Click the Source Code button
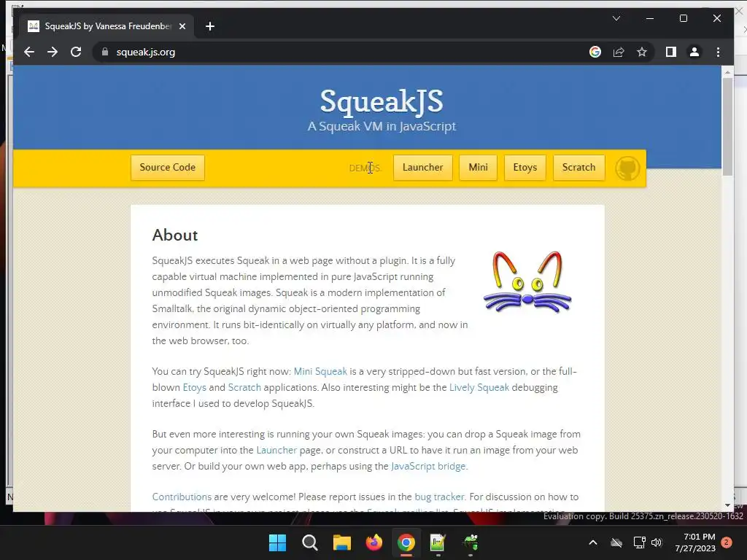 [168, 168]
